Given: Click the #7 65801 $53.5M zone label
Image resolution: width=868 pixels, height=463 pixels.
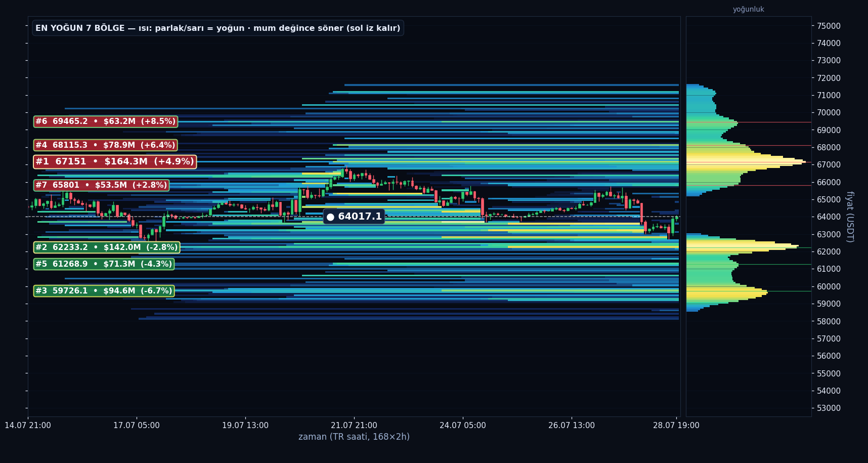Looking at the screenshot, I should pyautogui.click(x=101, y=185).
